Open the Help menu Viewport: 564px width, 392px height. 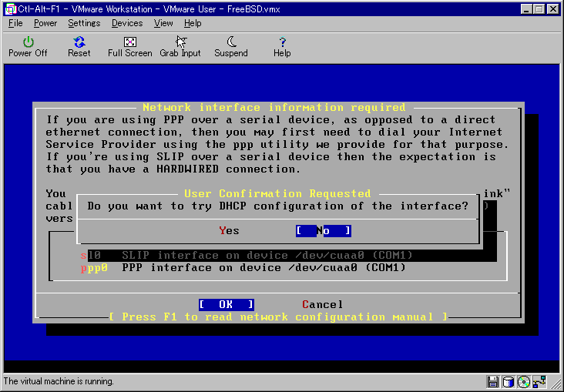[193, 23]
